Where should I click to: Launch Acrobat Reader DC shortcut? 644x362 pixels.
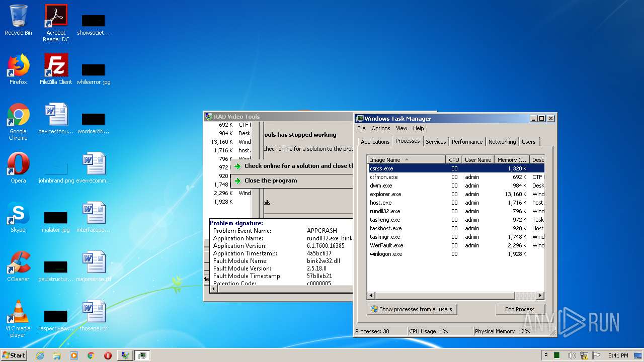coord(56,23)
